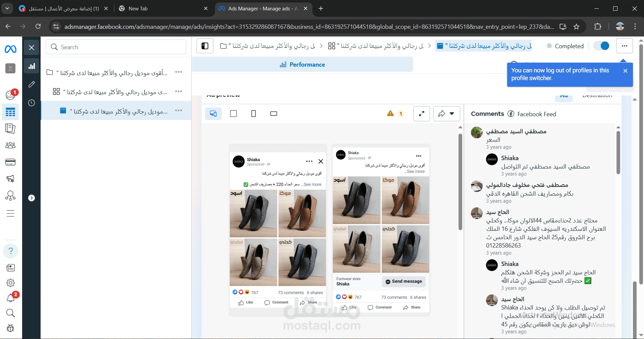Open the Ads reporting icon in sidebar
Image resolution: width=644 pixels, height=339 pixels.
[x=10, y=128]
